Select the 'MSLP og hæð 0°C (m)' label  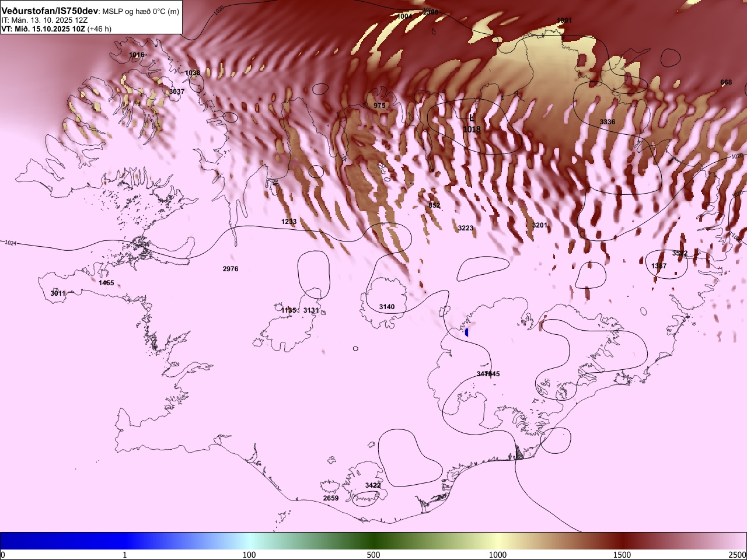[x=141, y=12]
